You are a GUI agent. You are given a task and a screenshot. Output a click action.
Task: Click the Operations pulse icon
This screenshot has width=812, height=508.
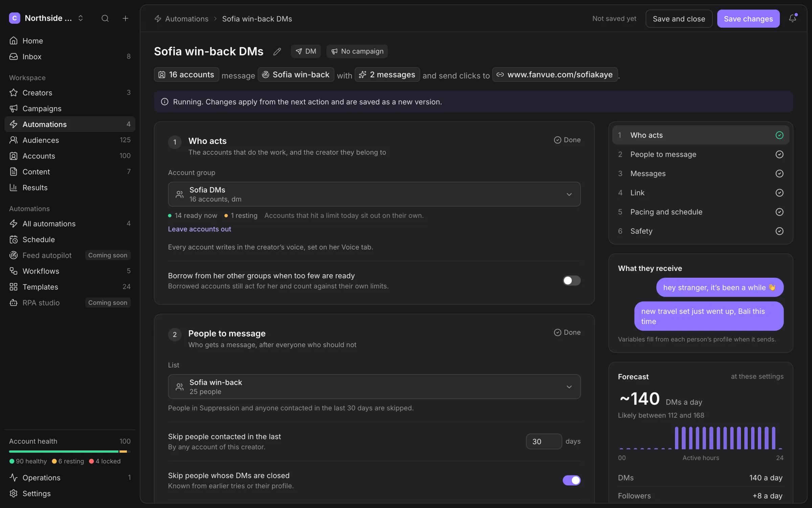14,478
